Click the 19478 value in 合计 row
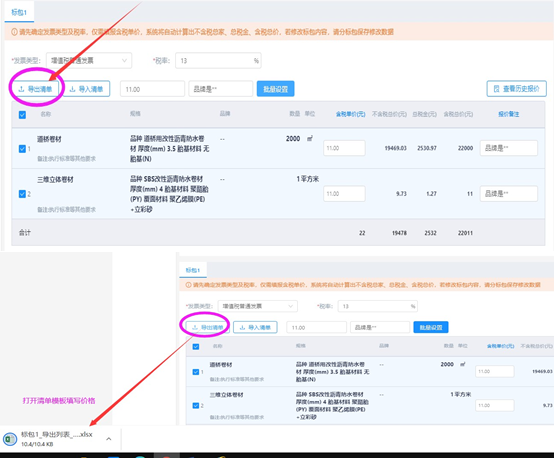 pyautogui.click(x=399, y=233)
